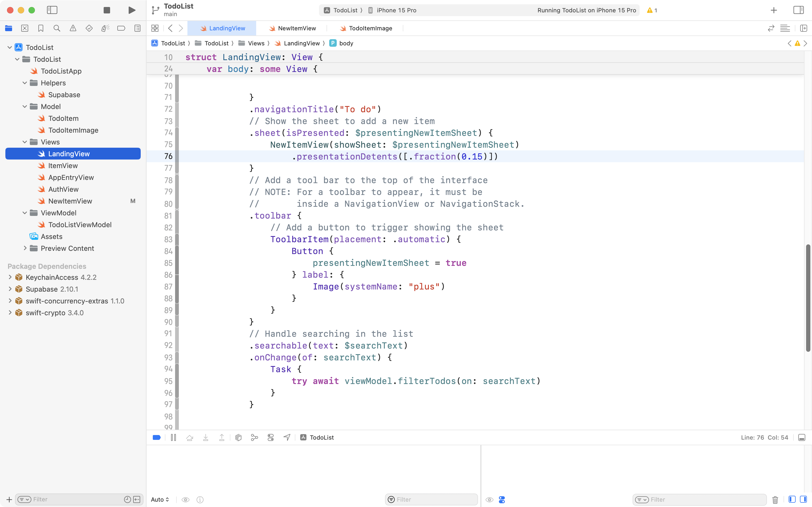Click body in the jump bar breadcrumb
The width and height of the screenshot is (812, 507).
(346, 43)
